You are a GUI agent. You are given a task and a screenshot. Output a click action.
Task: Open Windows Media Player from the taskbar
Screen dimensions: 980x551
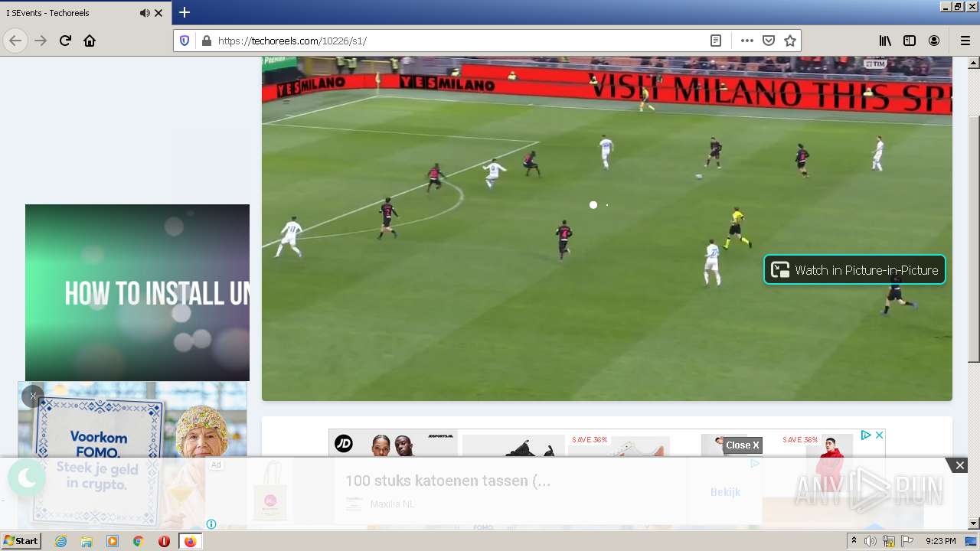[113, 541]
